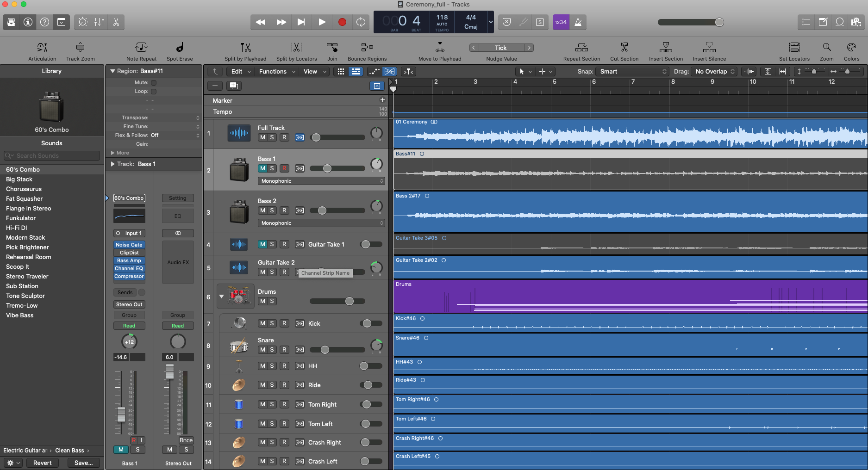
Task: Click the master volume slider in control bar
Action: tap(691, 22)
